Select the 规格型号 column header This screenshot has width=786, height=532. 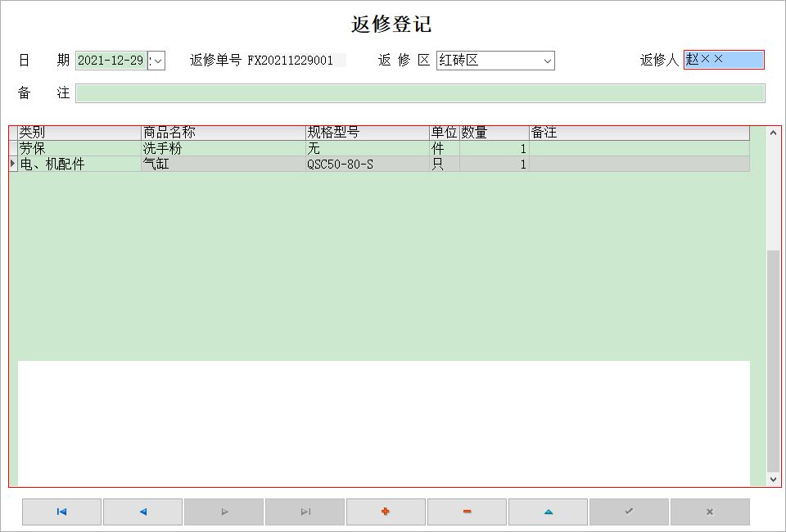tap(368, 133)
